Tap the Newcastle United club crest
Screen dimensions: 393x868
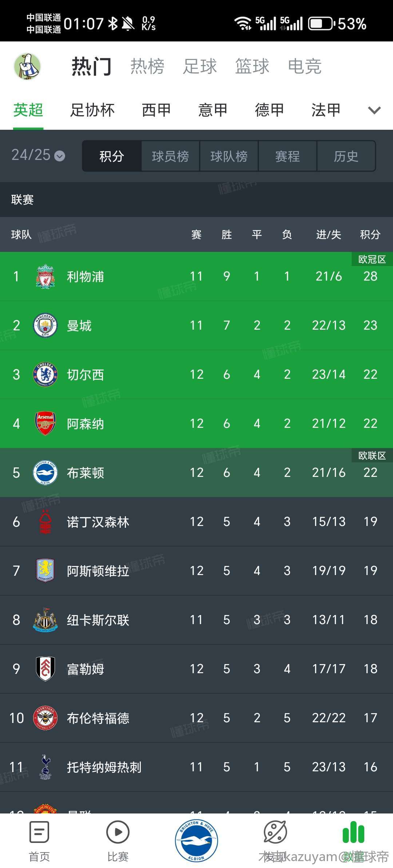point(45,620)
